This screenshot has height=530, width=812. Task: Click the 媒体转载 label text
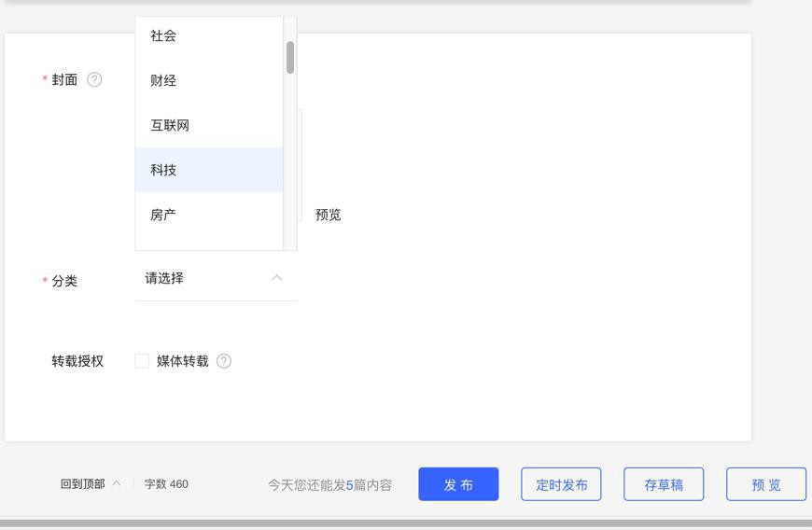183,361
